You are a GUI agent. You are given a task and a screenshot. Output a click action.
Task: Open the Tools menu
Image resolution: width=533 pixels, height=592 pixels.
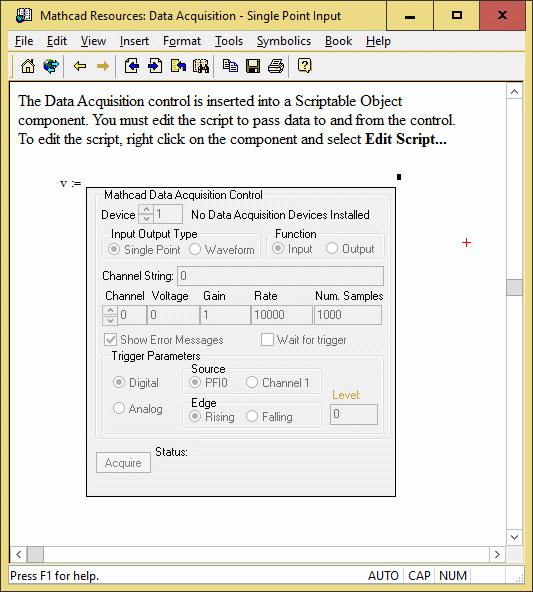click(229, 41)
